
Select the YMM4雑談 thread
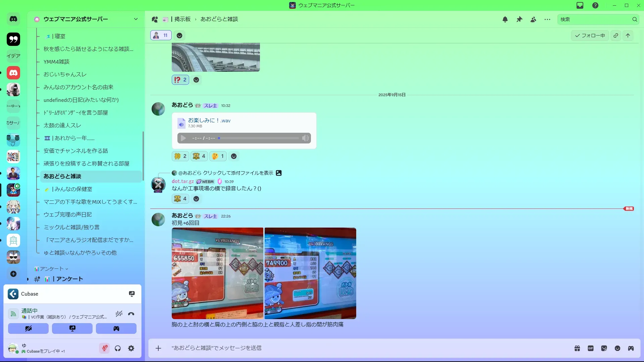coord(56,62)
